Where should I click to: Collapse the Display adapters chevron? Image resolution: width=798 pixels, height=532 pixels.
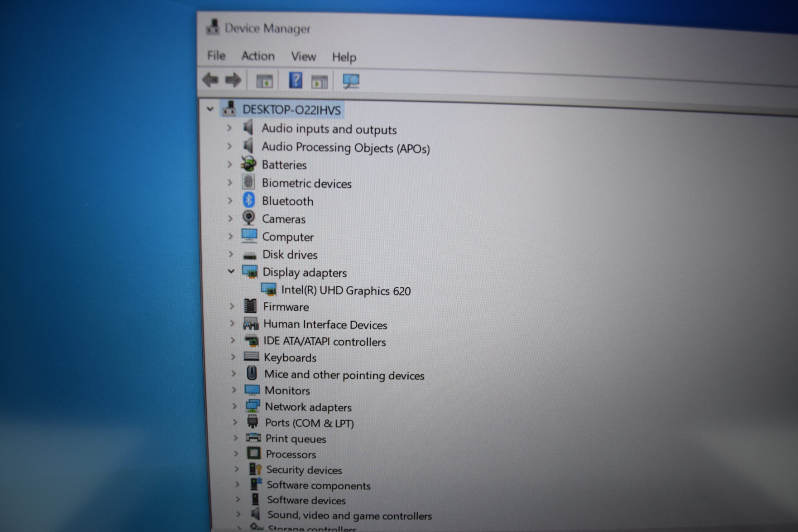[231, 271]
